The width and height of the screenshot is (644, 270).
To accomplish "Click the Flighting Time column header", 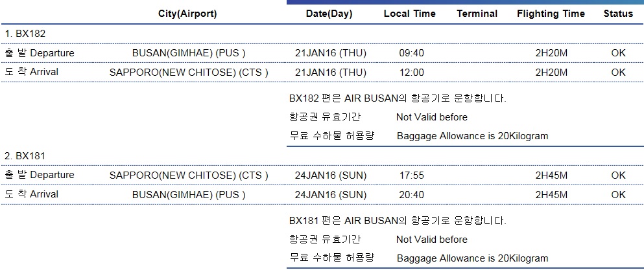I will 551,14.
